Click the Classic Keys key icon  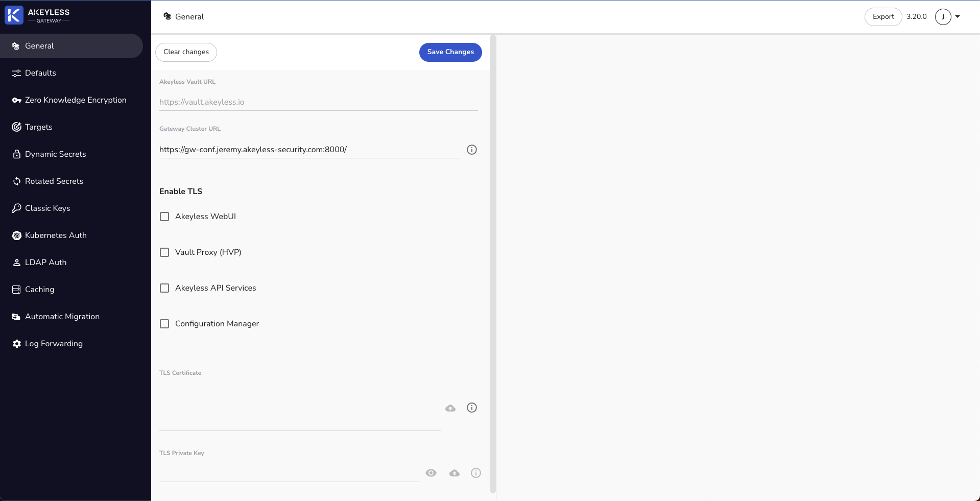[16, 208]
